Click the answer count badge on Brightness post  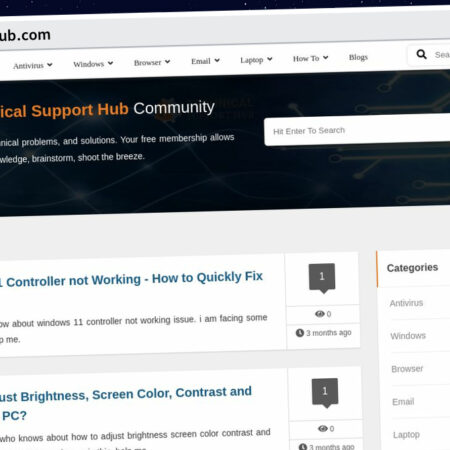(325, 393)
